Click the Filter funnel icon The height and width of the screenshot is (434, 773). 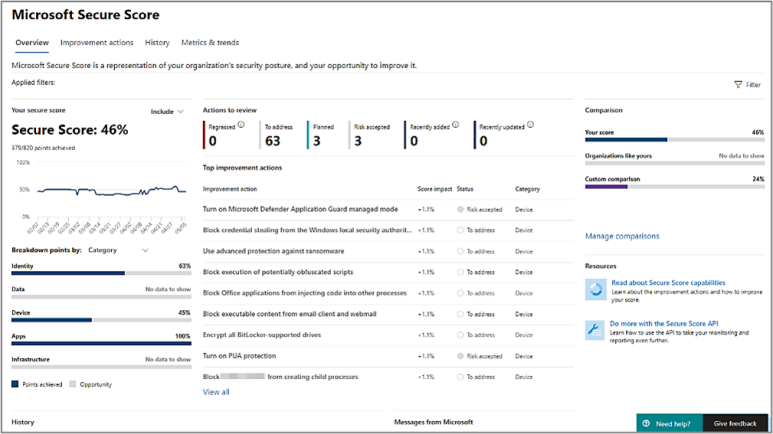(x=738, y=85)
